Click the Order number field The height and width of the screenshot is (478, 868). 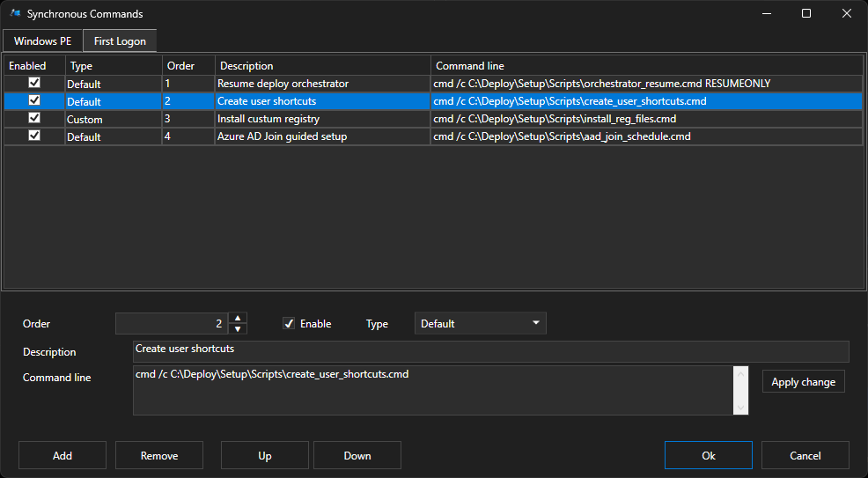click(x=172, y=324)
